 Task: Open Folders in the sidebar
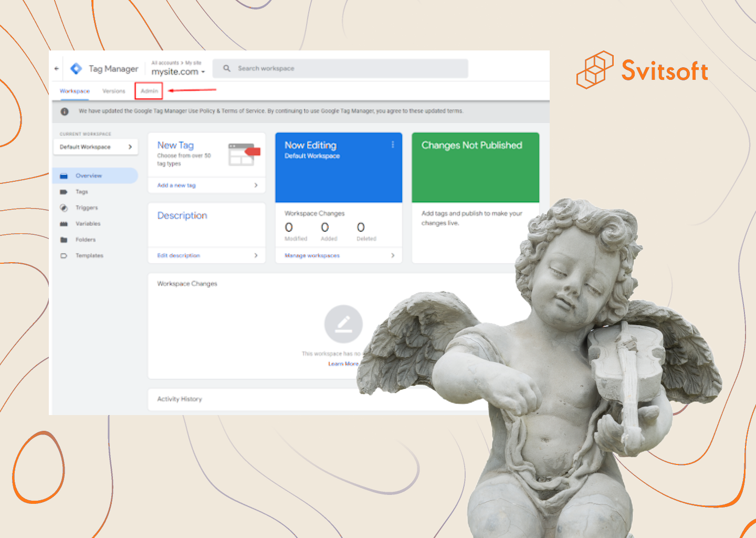click(x=86, y=240)
